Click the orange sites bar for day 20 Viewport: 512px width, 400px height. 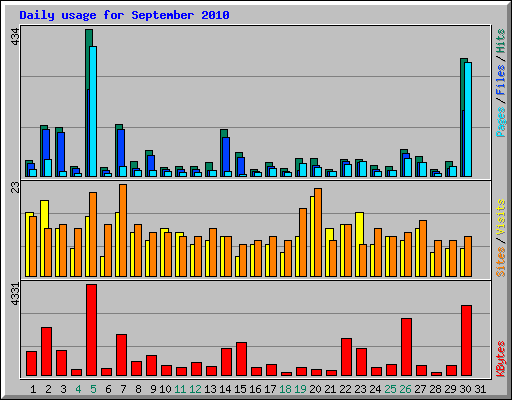(x=318, y=232)
